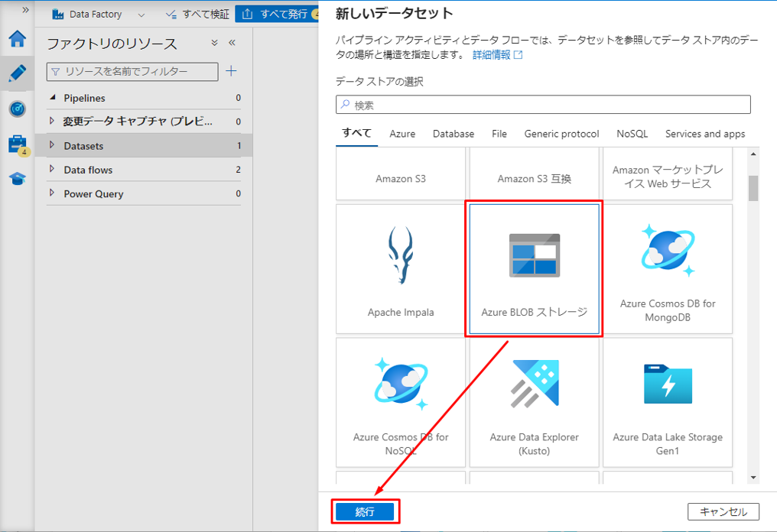Select the Data flows row label

(88, 170)
